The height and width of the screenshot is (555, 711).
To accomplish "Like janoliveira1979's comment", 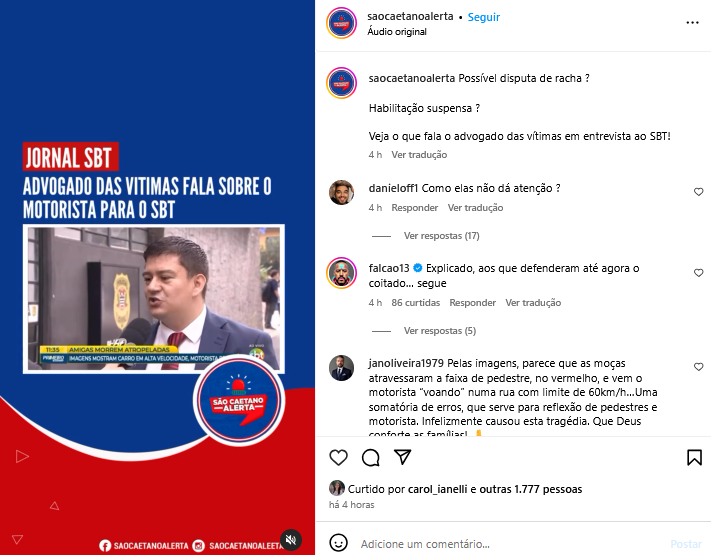I will [698, 367].
